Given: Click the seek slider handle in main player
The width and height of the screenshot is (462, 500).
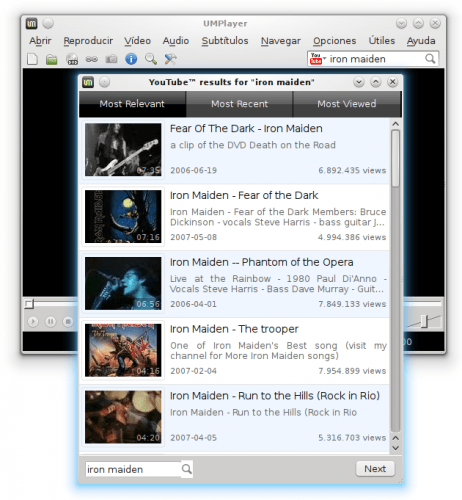Looking at the screenshot, I should click(x=29, y=304).
